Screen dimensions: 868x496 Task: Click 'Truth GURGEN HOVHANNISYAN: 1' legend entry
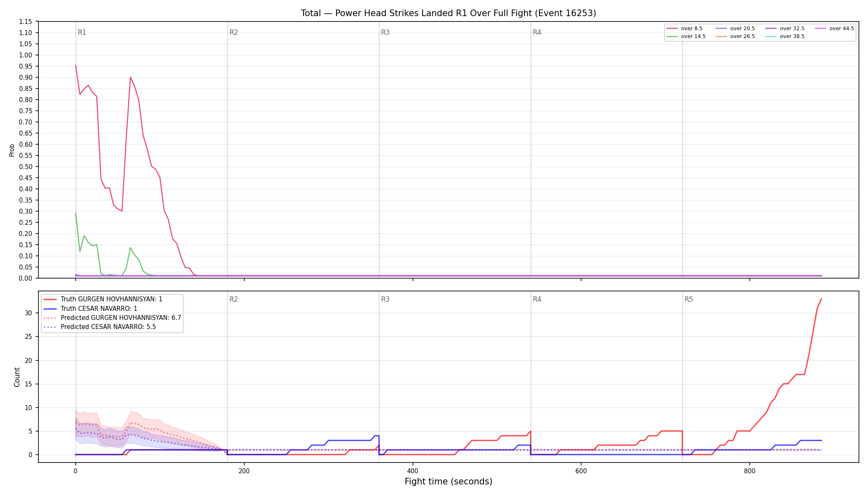click(x=103, y=299)
